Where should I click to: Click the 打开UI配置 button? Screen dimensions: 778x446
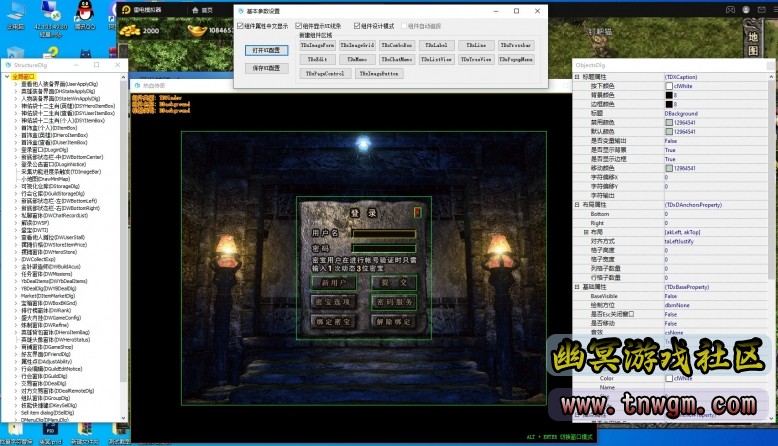pyautogui.click(x=266, y=51)
